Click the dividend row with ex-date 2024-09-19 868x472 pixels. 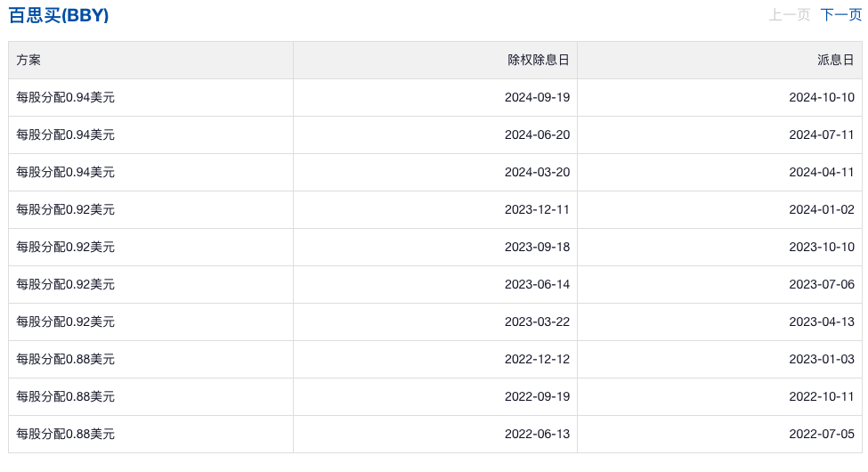pyautogui.click(x=435, y=97)
